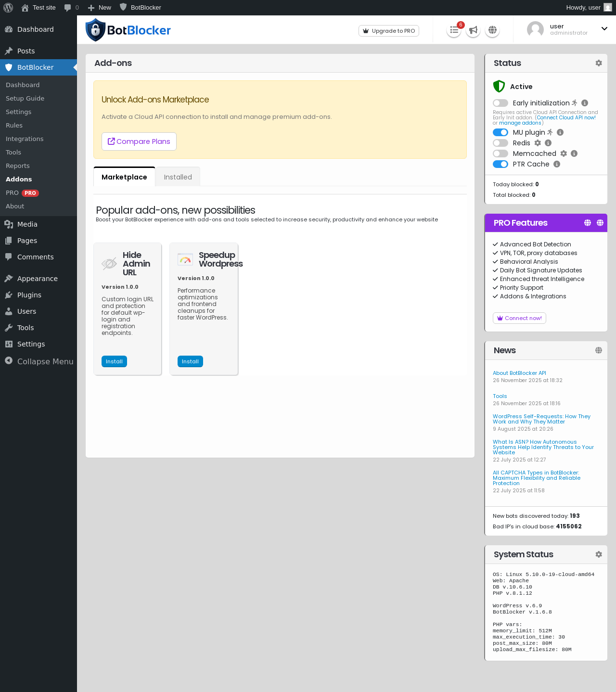Click the Test site link in admin bar
616x692 pixels.
point(38,8)
